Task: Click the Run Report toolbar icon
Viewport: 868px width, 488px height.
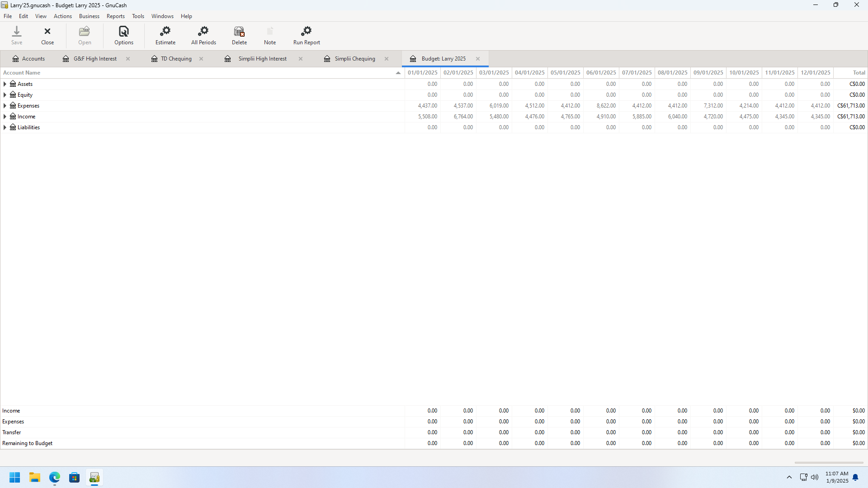Action: click(307, 36)
